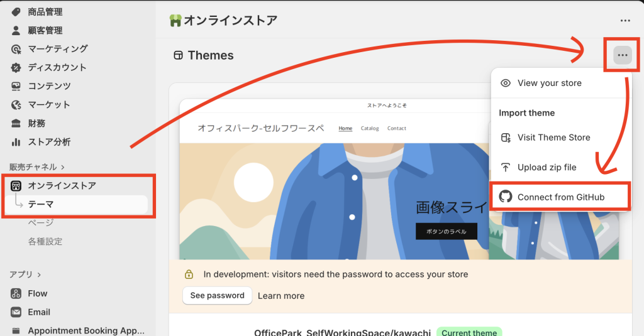Click the ストア分析 bar chart icon
The width and height of the screenshot is (644, 336).
point(16,142)
